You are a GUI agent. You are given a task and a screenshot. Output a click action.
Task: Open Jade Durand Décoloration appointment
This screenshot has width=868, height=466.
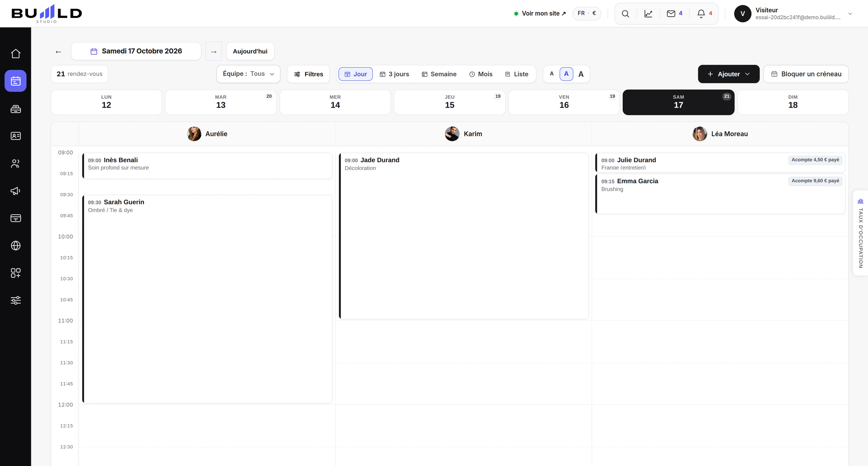464,236
